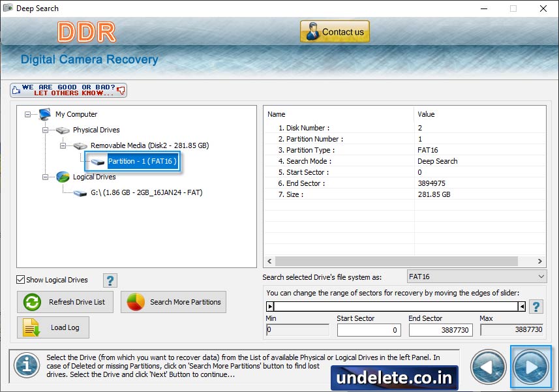
Task: Click the Logical Drives globe icon
Action: click(63, 177)
